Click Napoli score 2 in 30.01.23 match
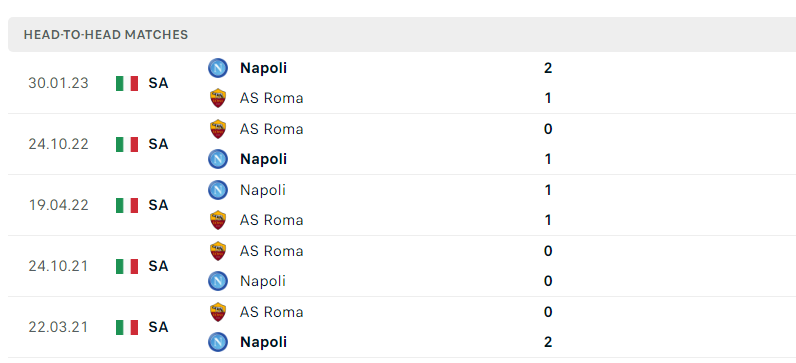 (x=548, y=68)
